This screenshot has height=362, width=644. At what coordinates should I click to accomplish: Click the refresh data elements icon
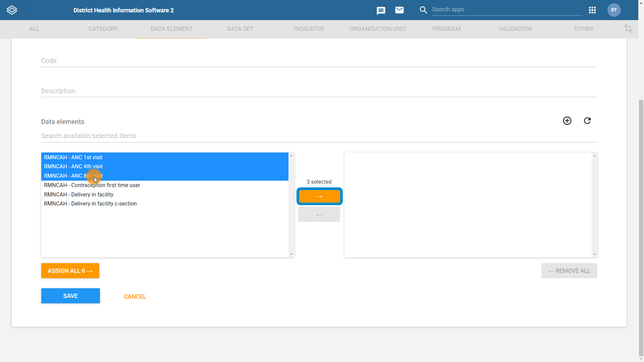pos(587,121)
